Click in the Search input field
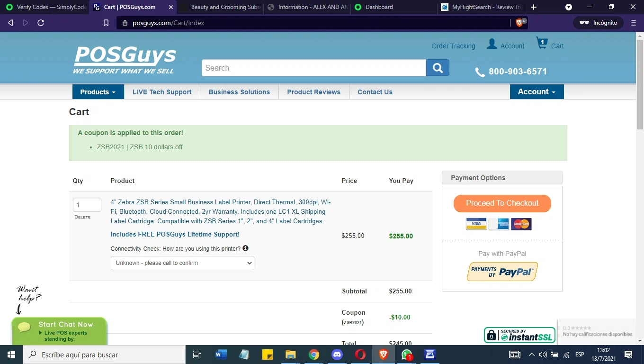Image resolution: width=644 pixels, height=364 pixels. (314, 68)
